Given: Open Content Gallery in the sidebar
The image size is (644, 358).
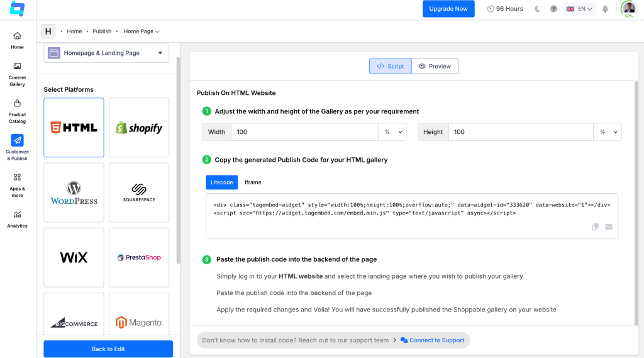Looking at the screenshot, I should pyautogui.click(x=17, y=74).
